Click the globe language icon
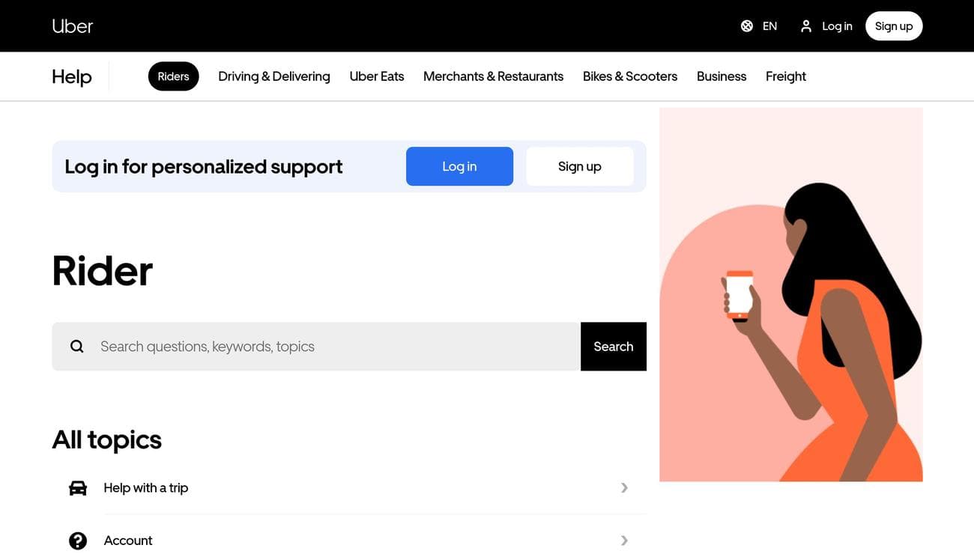974x560 pixels. pyautogui.click(x=747, y=26)
